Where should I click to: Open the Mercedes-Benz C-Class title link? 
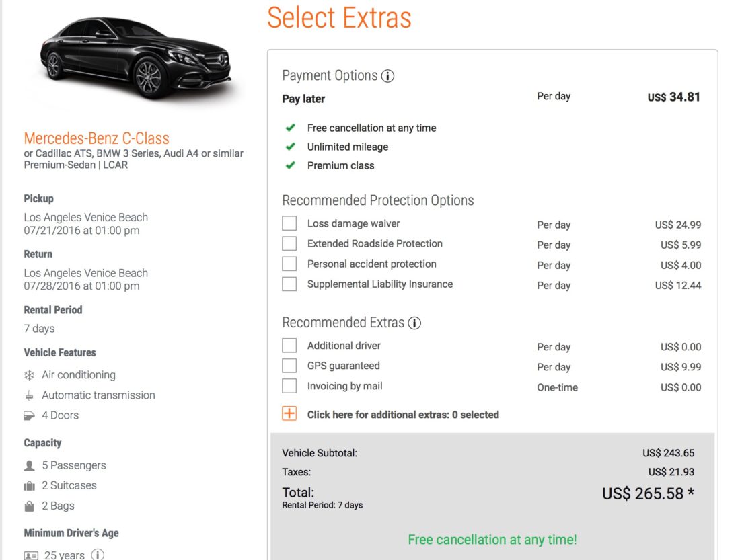(96, 138)
